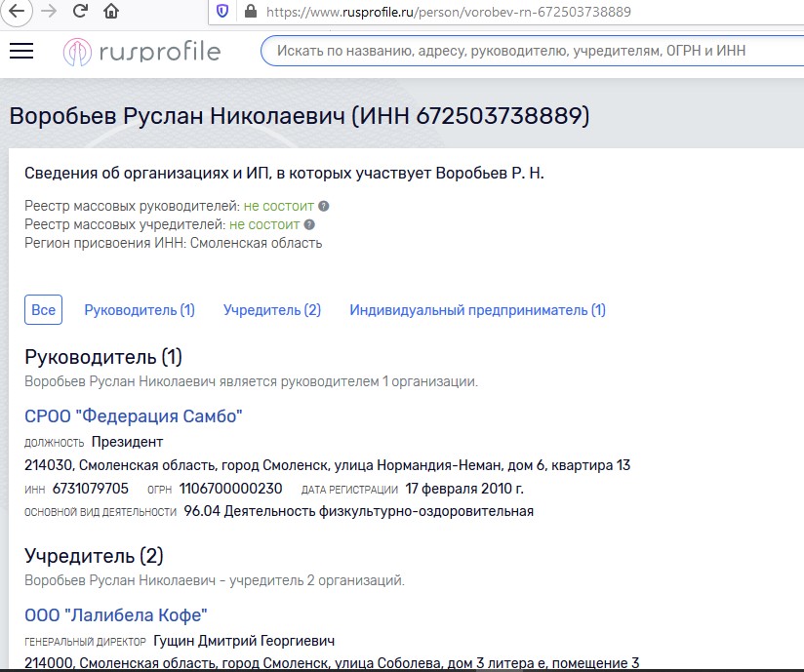Screen dimensions: 804x672
Task: Reload the rusprofile page
Action: pos(80,11)
